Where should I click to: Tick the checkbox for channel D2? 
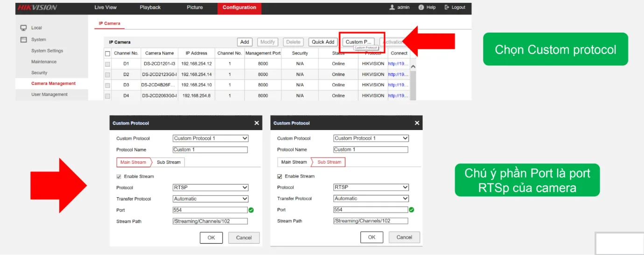click(108, 75)
